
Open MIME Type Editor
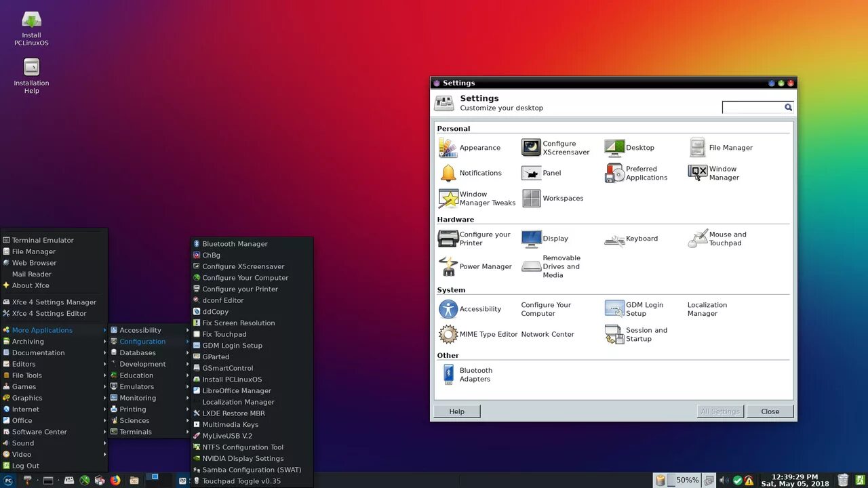(x=478, y=334)
